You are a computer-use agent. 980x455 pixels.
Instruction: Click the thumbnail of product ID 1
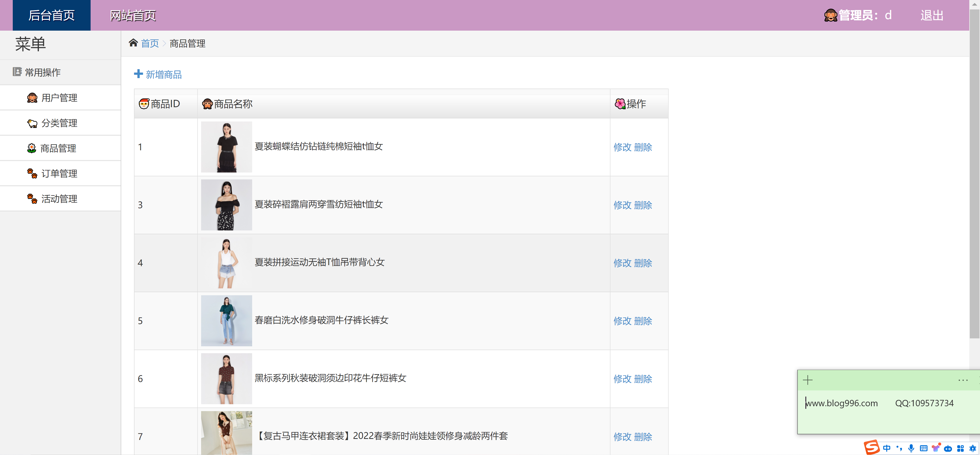coord(226,147)
